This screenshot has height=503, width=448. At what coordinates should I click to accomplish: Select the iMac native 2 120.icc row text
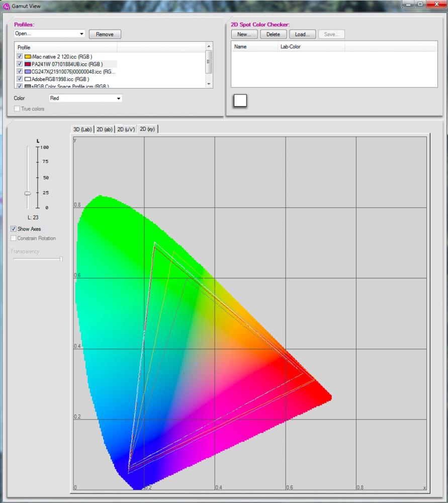(62, 57)
